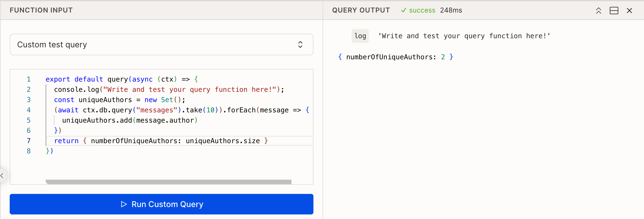Click the logged 'Write and test your query function here!' message

[x=464, y=36]
